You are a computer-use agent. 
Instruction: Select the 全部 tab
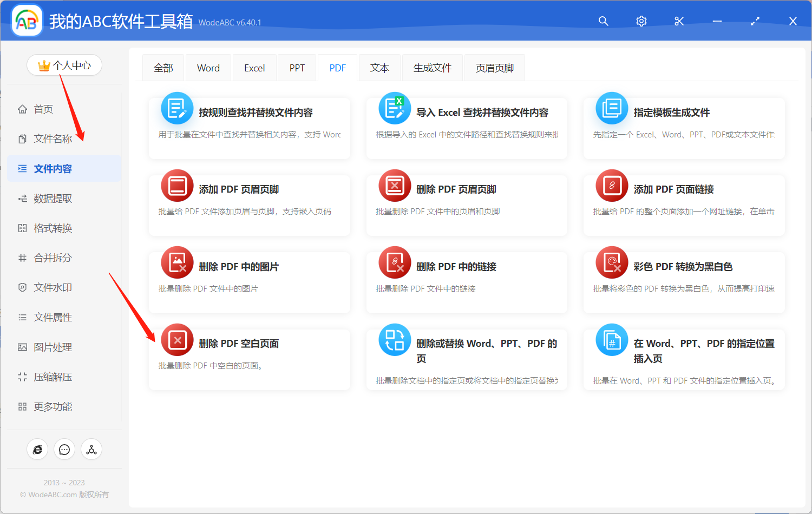(163, 67)
